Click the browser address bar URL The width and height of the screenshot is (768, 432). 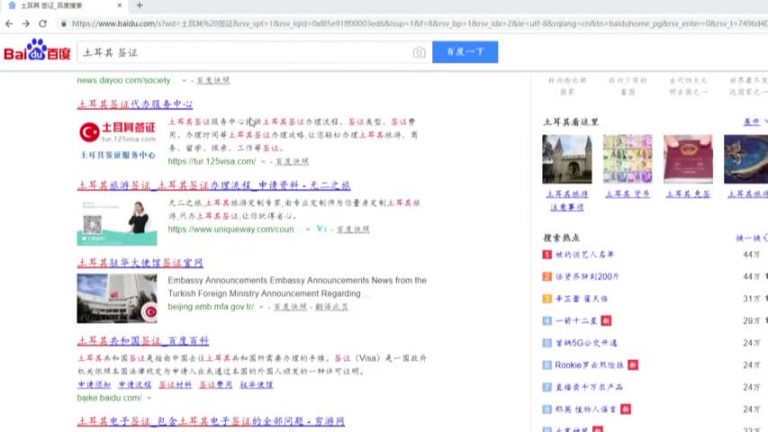pos(416,24)
